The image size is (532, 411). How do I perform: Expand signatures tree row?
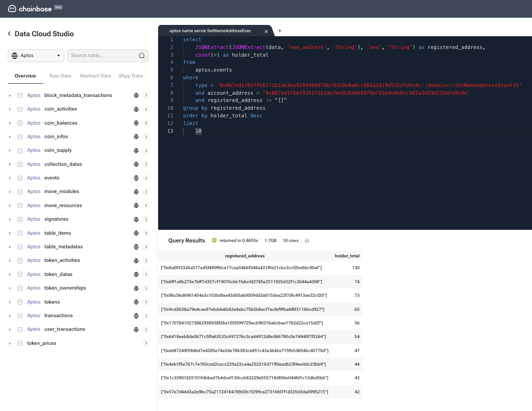(x=10, y=219)
